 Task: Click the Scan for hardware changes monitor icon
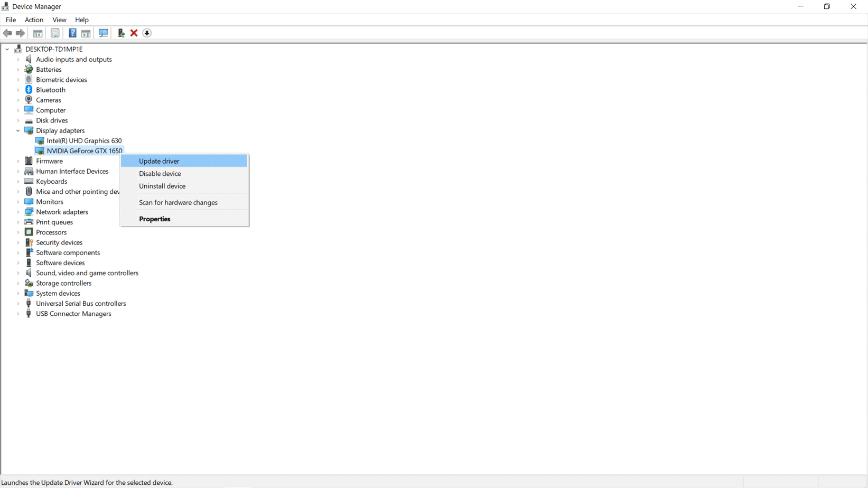[104, 33]
